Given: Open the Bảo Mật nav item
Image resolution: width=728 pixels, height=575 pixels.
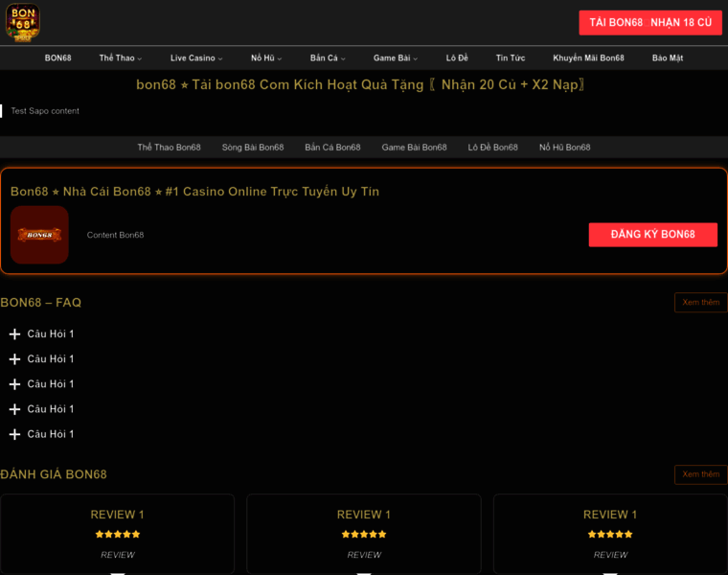Looking at the screenshot, I should 668,58.
